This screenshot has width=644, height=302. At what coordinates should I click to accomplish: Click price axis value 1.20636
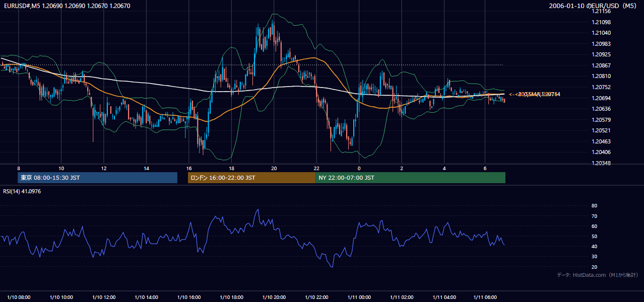coord(601,109)
